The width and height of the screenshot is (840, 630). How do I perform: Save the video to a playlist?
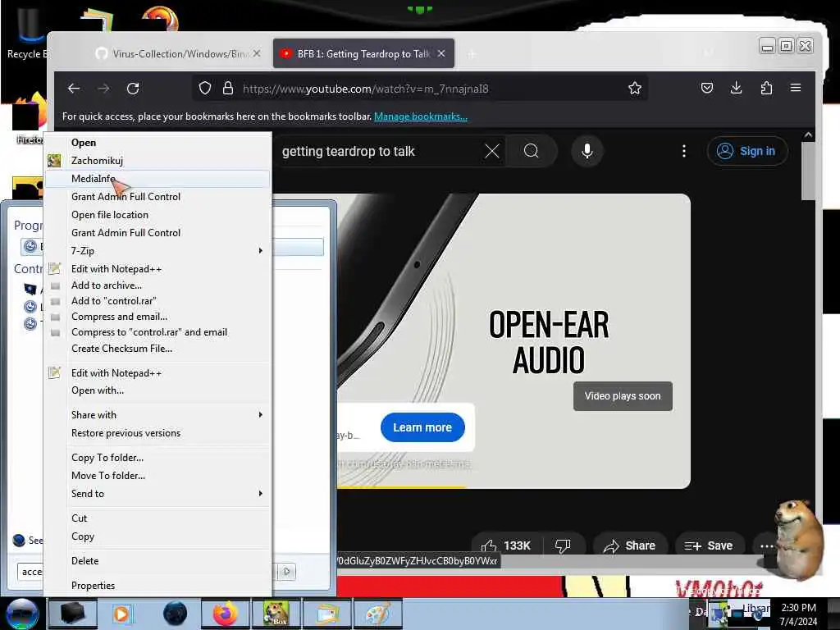710,546
